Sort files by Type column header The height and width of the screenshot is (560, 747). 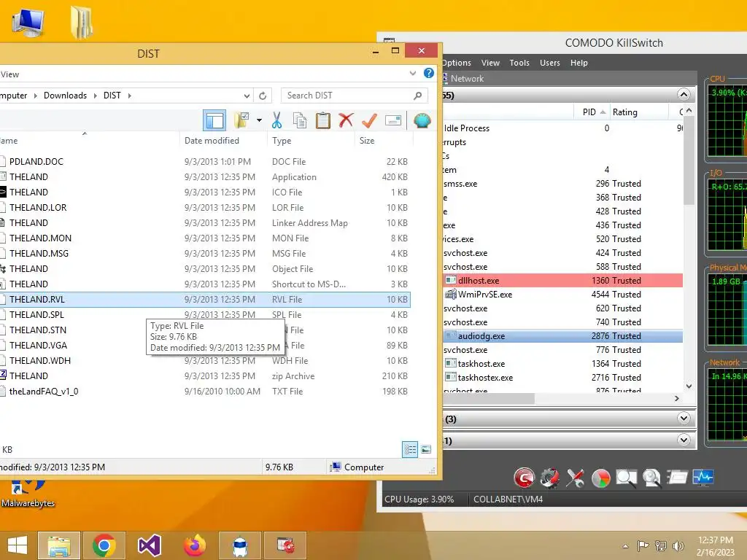pyautogui.click(x=282, y=141)
